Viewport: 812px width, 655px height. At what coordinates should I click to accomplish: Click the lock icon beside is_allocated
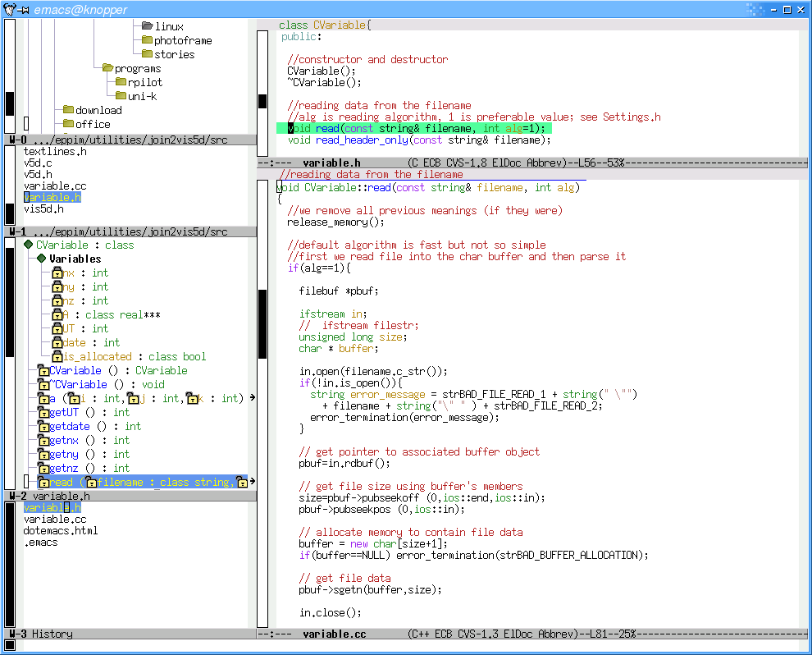tap(57, 357)
